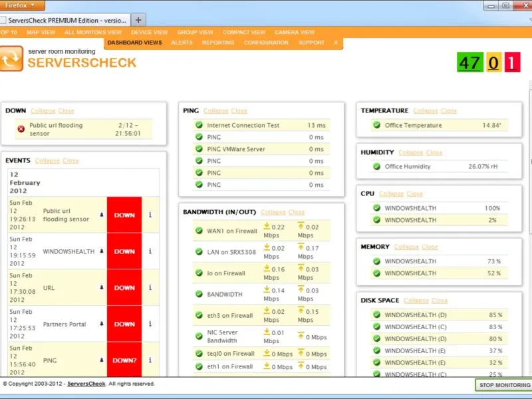Collapse the DOWN panel
This screenshot has width=532, height=399.
coord(43,111)
